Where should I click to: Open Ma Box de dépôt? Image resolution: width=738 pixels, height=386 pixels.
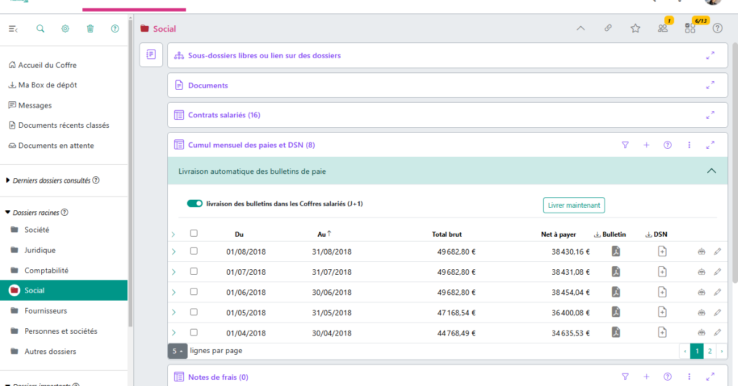tap(42, 85)
